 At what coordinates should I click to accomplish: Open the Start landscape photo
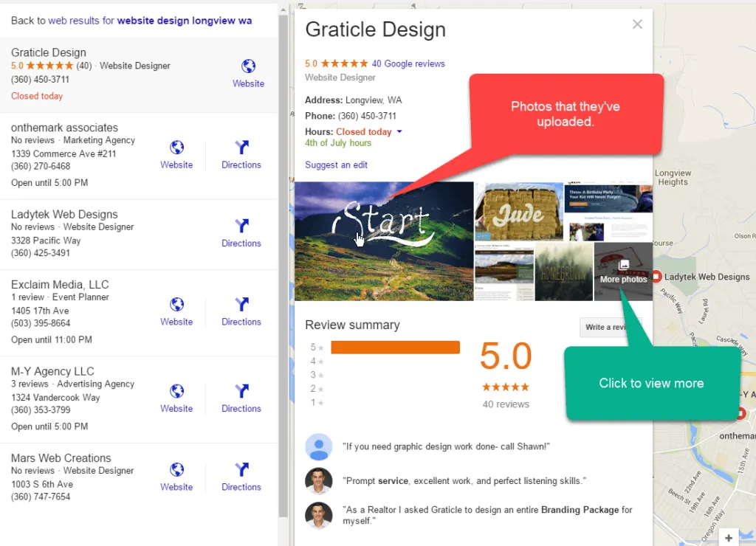[x=384, y=241]
